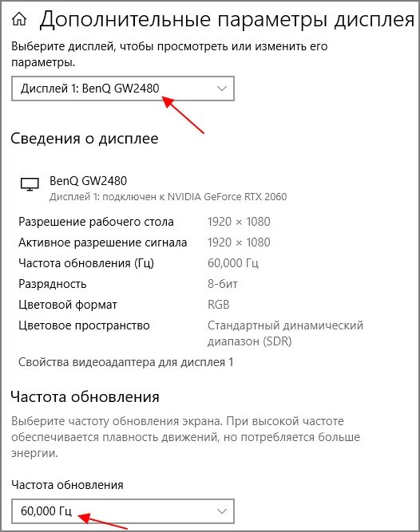Select the 'BenQ GW2480' name under display info
This screenshot has width=420, height=532.
[89, 181]
